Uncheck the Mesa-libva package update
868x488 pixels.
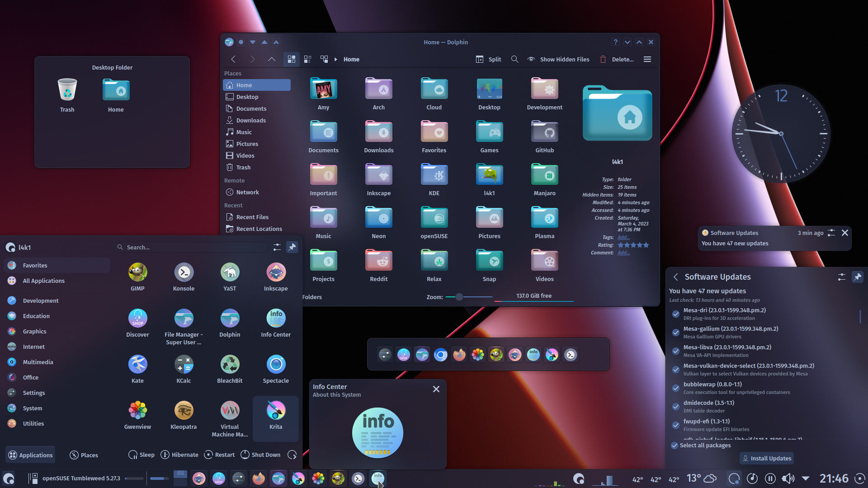[675, 351]
